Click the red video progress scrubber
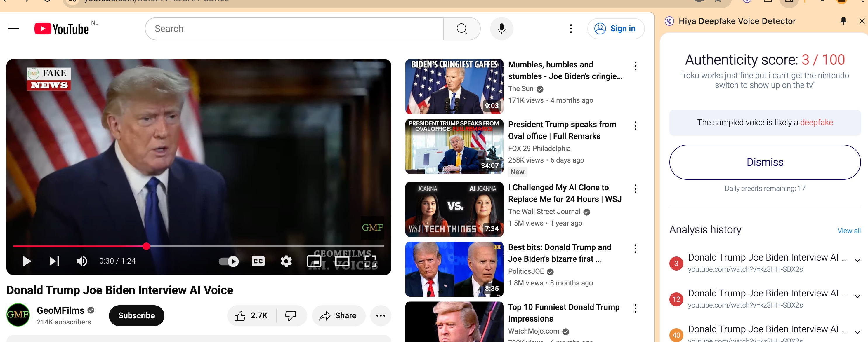The height and width of the screenshot is (342, 868). click(x=146, y=246)
